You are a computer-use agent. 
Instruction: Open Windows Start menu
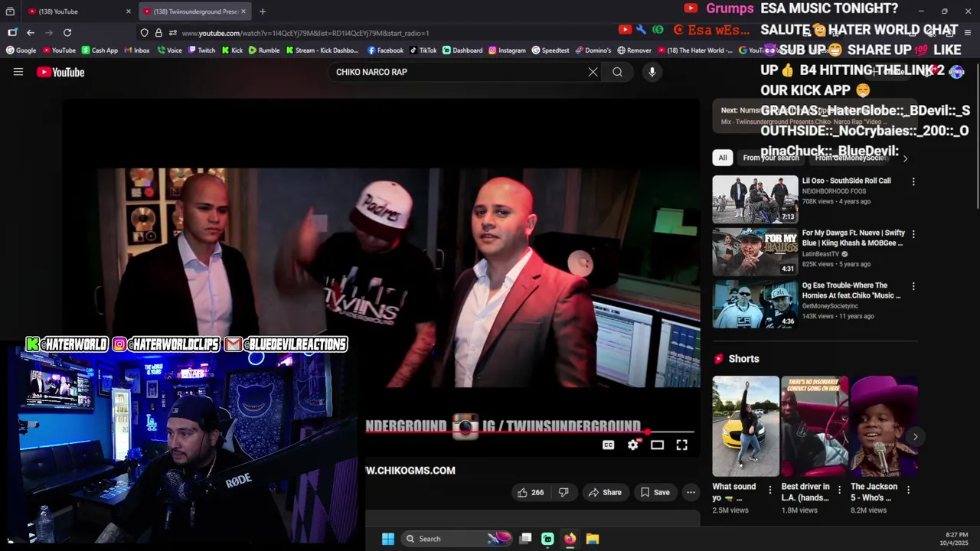pos(388,539)
